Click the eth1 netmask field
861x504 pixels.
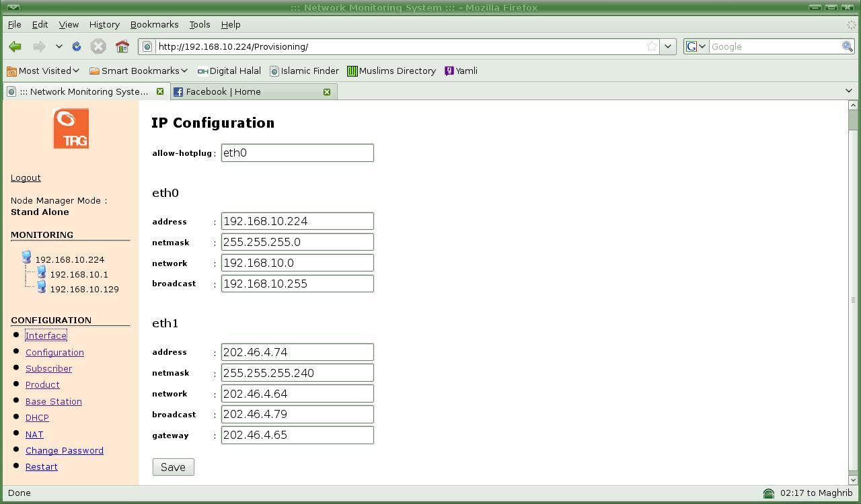click(297, 373)
